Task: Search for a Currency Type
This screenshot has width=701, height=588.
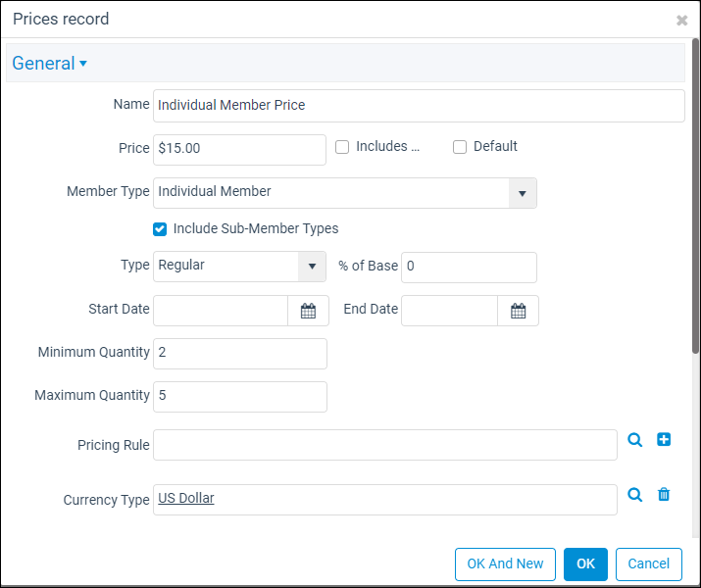Action: [635, 495]
